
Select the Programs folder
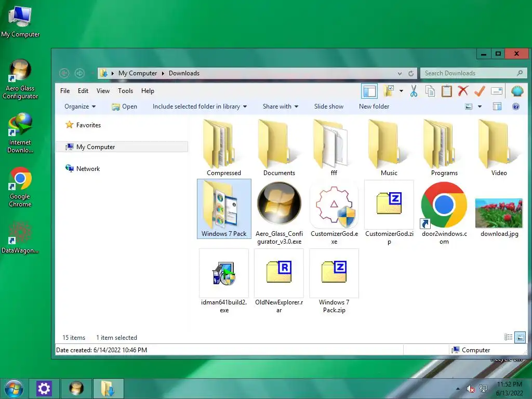tap(444, 148)
